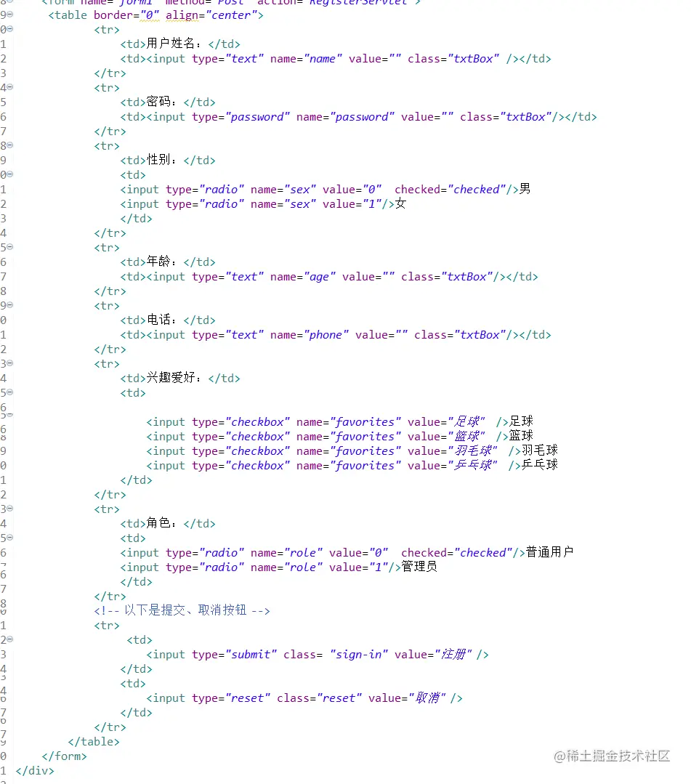Click the closing </form> tag

coord(65,756)
